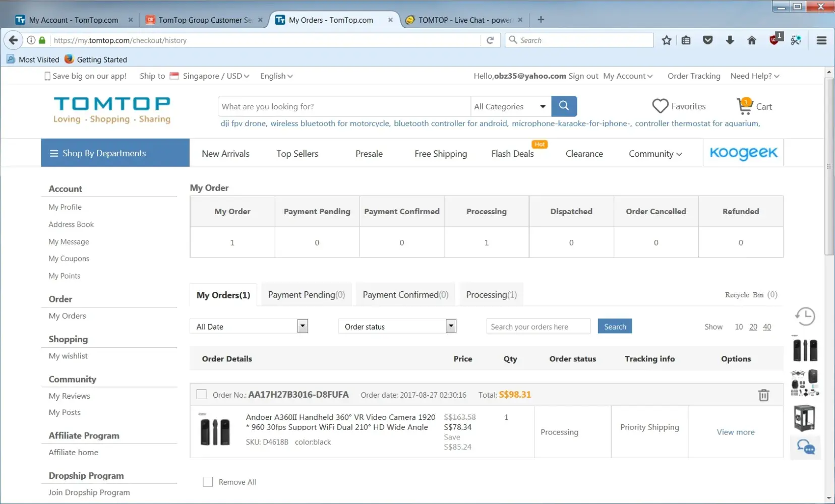Open the Flash Deals menu item
The width and height of the screenshot is (835, 504).
(x=512, y=154)
